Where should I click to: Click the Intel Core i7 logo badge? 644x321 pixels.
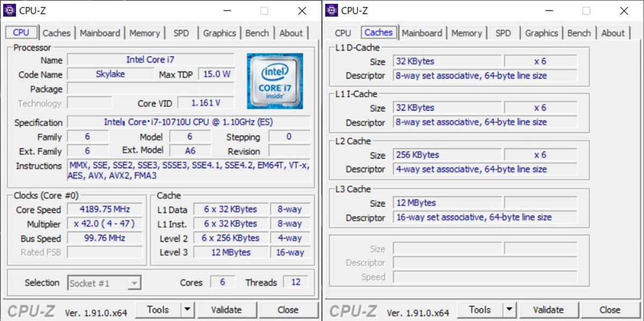tap(275, 81)
